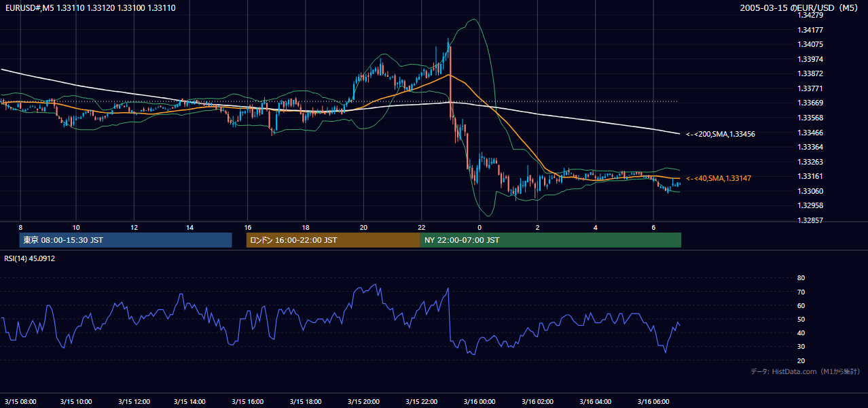This screenshot has height=408, width=868.
Task: Click RSI axis level 30
Action: 801,347
